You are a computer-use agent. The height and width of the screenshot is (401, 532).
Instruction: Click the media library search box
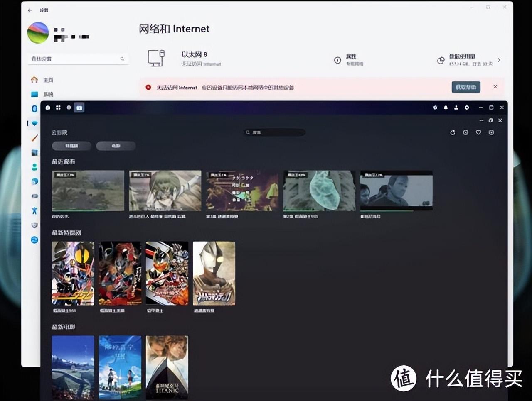coord(275,132)
